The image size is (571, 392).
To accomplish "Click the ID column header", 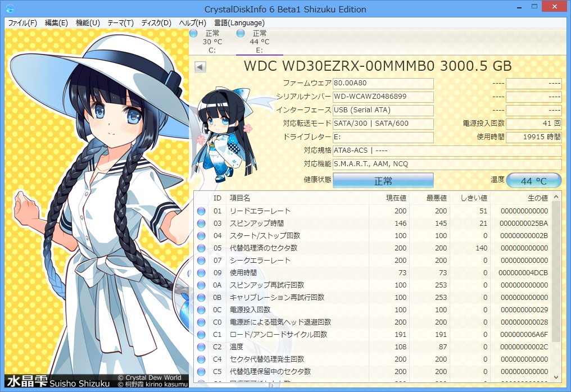I will [217, 198].
